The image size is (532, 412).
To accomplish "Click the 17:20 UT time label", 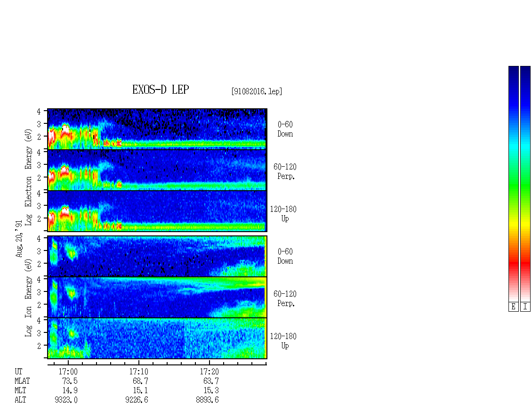I will click(209, 372).
